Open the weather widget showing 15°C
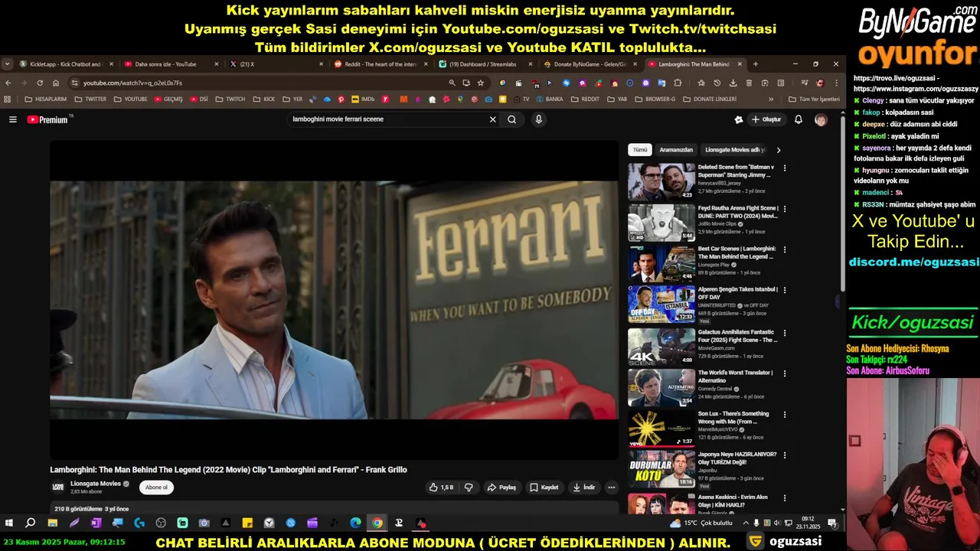 coord(701,523)
